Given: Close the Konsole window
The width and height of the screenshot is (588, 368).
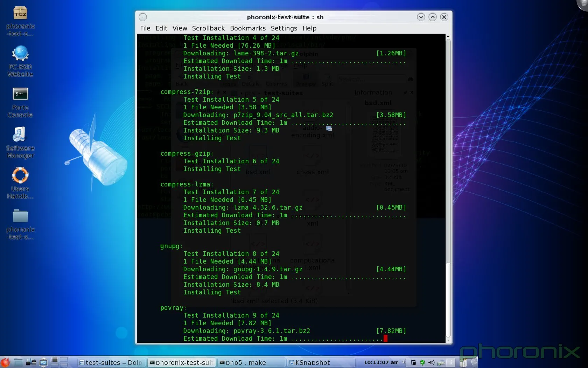Looking at the screenshot, I should click(x=444, y=17).
